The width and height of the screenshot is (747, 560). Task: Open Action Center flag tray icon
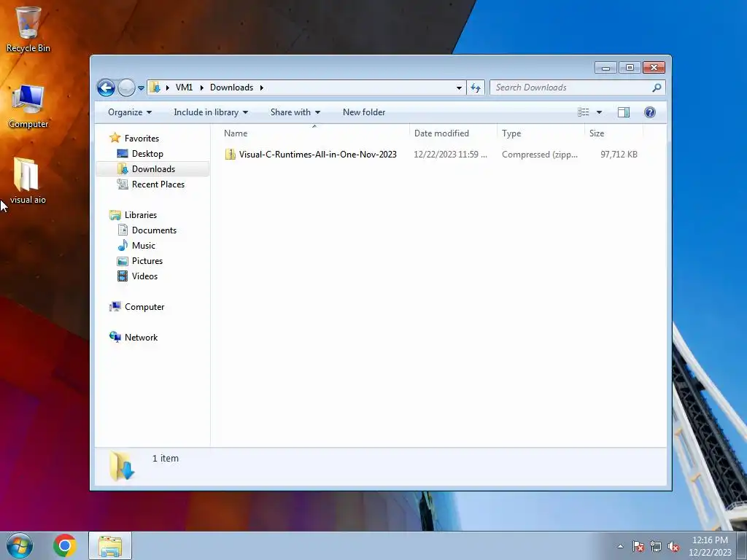tap(638, 546)
